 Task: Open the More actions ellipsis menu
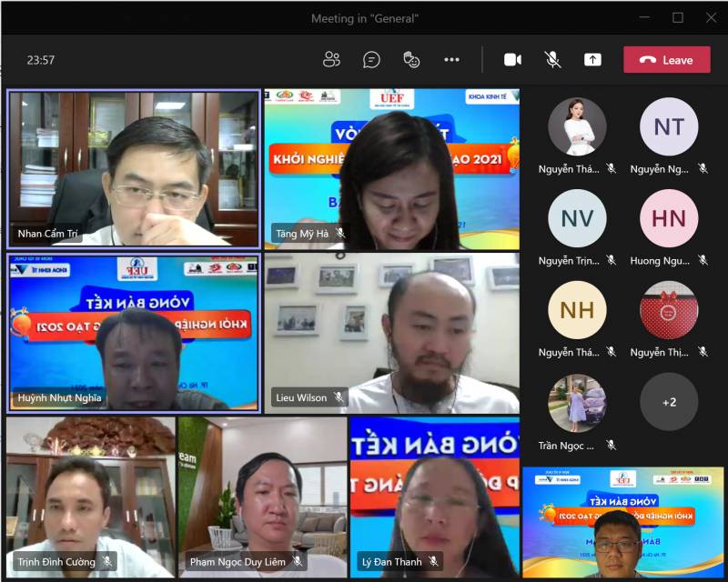[451, 60]
